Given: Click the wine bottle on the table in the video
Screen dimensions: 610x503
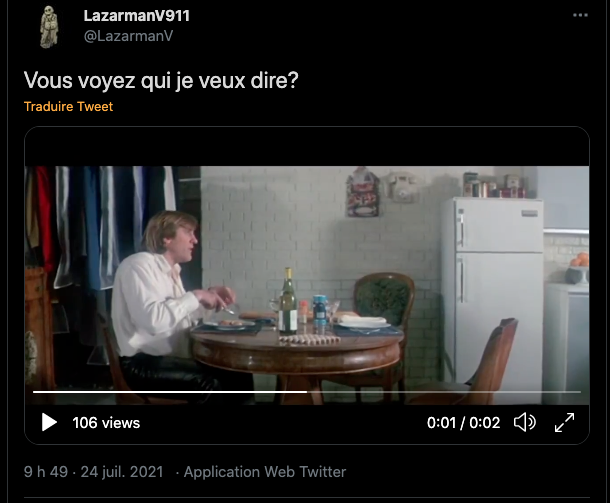Looking at the screenshot, I should [x=288, y=301].
